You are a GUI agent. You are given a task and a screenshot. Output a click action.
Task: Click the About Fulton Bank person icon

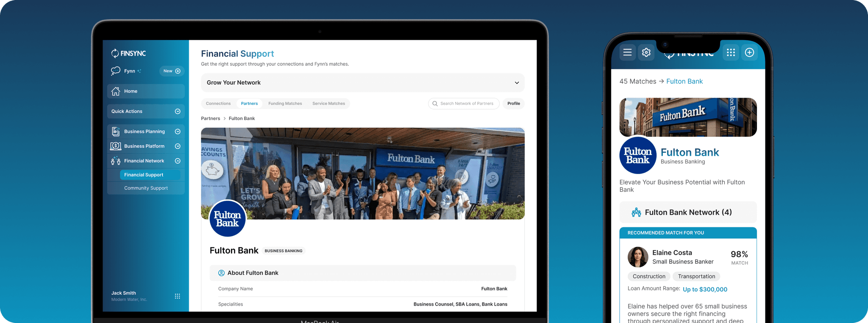[221, 273]
